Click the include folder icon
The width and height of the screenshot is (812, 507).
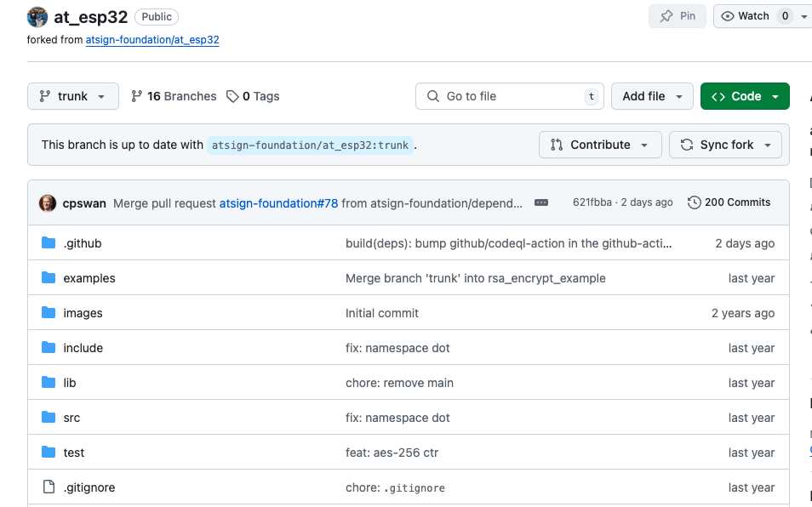coord(49,347)
